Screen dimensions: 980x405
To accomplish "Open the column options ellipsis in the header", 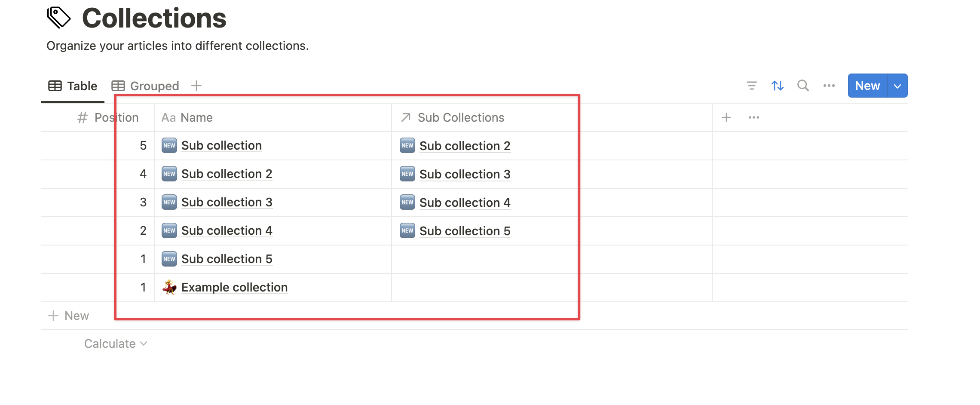I will tap(754, 117).
